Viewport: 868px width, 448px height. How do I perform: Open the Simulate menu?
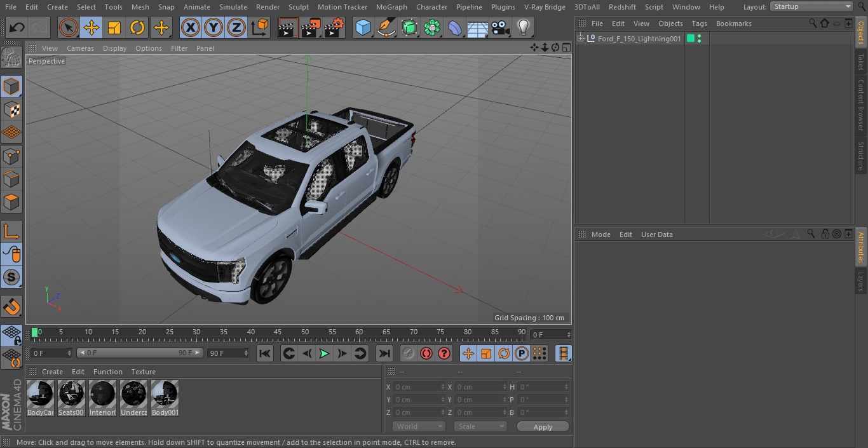click(233, 7)
